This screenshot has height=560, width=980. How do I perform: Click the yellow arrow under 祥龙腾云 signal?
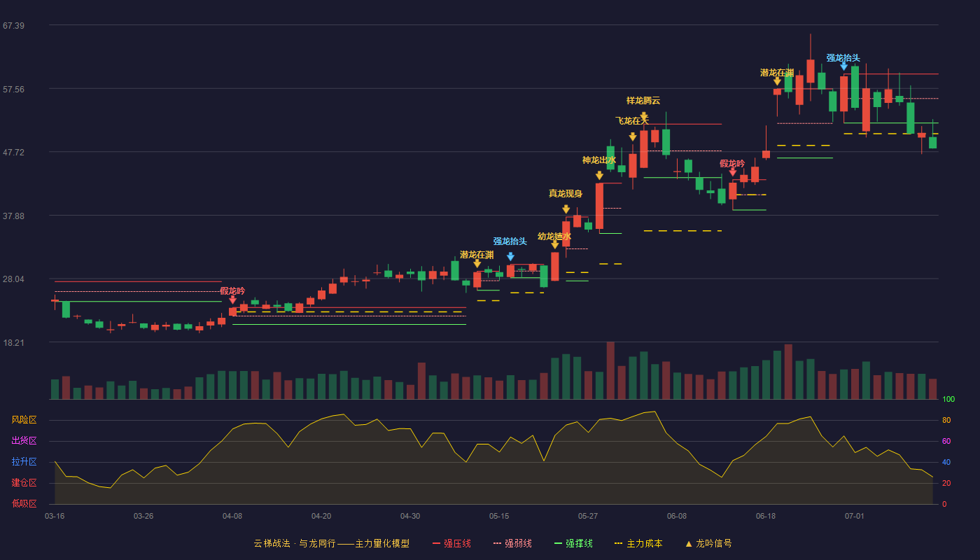tap(643, 116)
